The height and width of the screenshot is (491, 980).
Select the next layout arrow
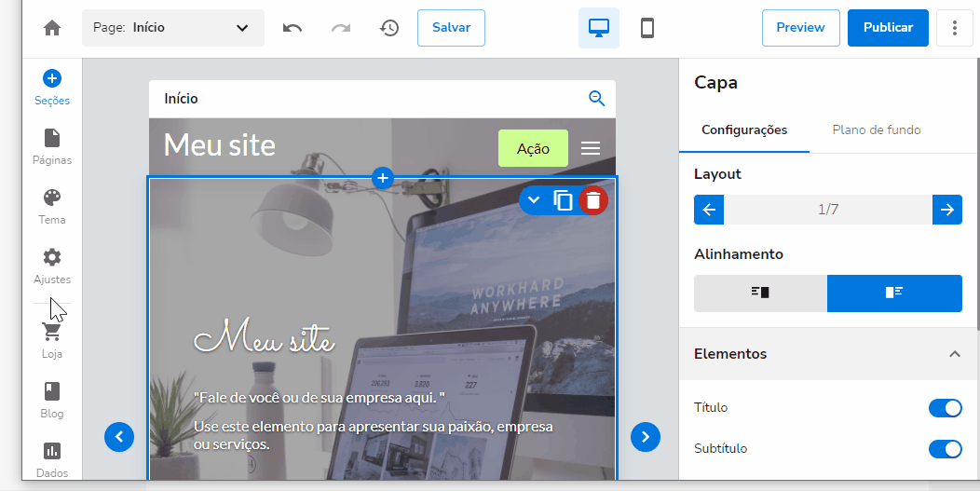coord(946,210)
